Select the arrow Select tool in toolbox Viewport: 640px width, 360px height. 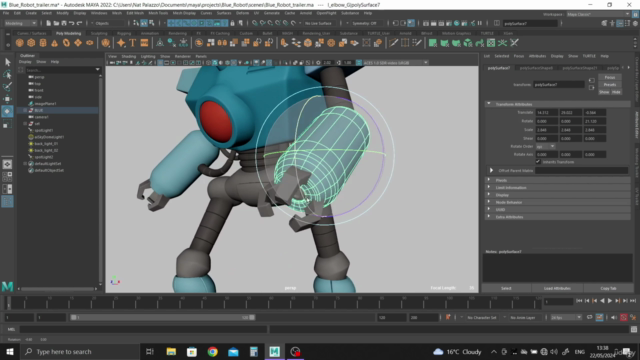pos(7,62)
